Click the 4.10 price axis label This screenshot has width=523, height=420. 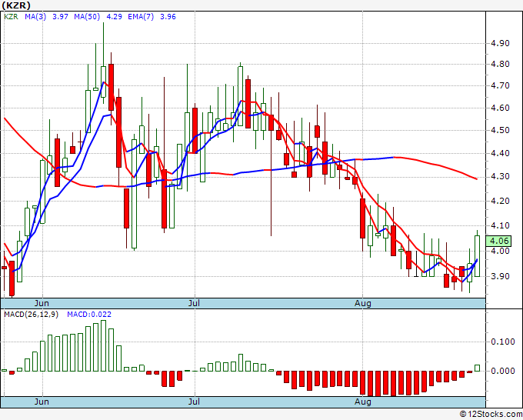(501, 225)
